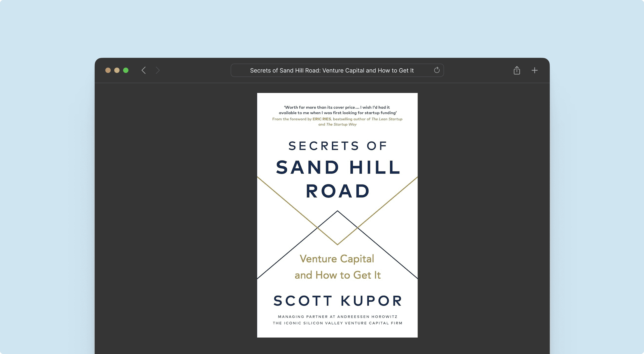The image size is (644, 354).
Task: Go forward with the right chevron arrow
Action: 158,70
